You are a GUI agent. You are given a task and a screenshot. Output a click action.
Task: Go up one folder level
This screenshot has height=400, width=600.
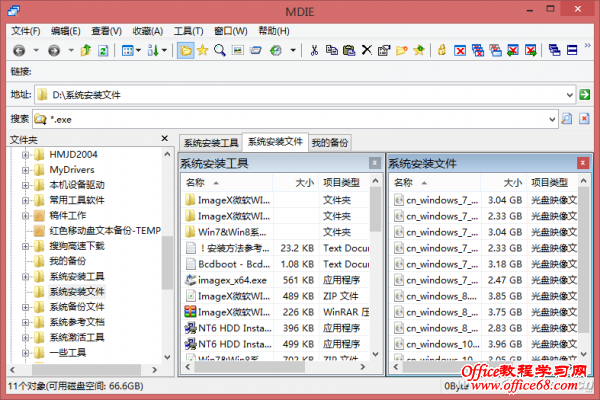click(86, 50)
